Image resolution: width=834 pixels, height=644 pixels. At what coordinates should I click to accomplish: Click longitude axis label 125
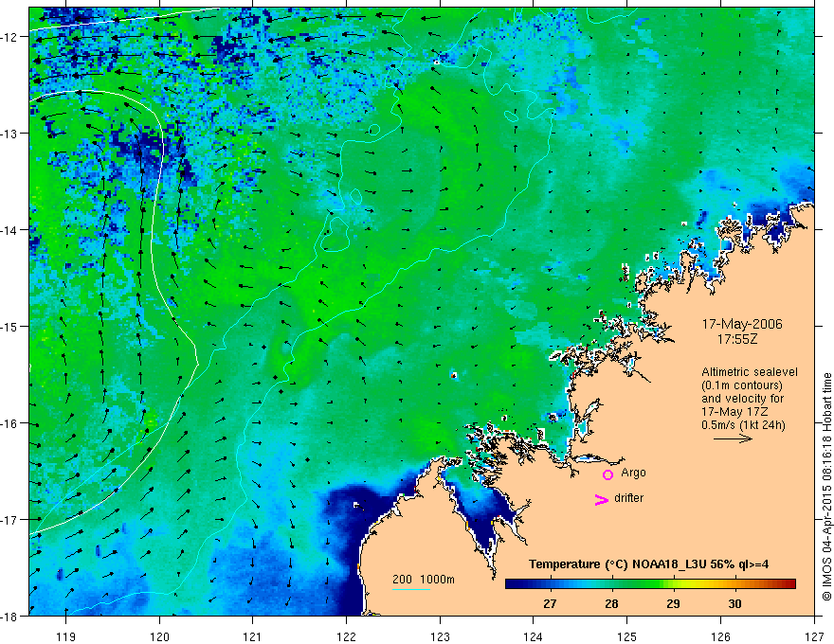tap(627, 636)
